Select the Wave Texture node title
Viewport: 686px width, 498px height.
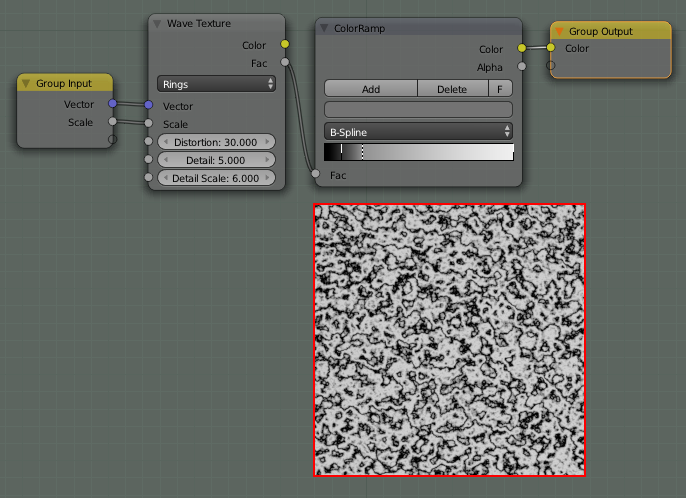[x=199, y=24]
